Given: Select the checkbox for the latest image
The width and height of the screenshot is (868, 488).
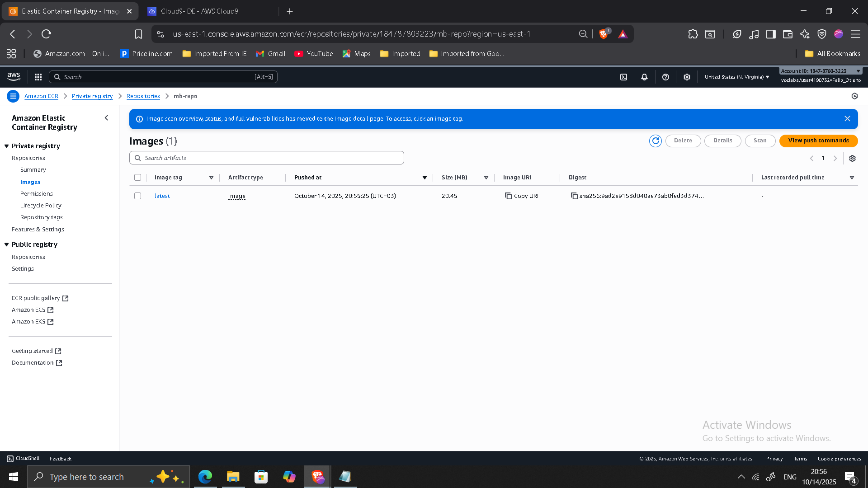Looking at the screenshot, I should click(138, 196).
